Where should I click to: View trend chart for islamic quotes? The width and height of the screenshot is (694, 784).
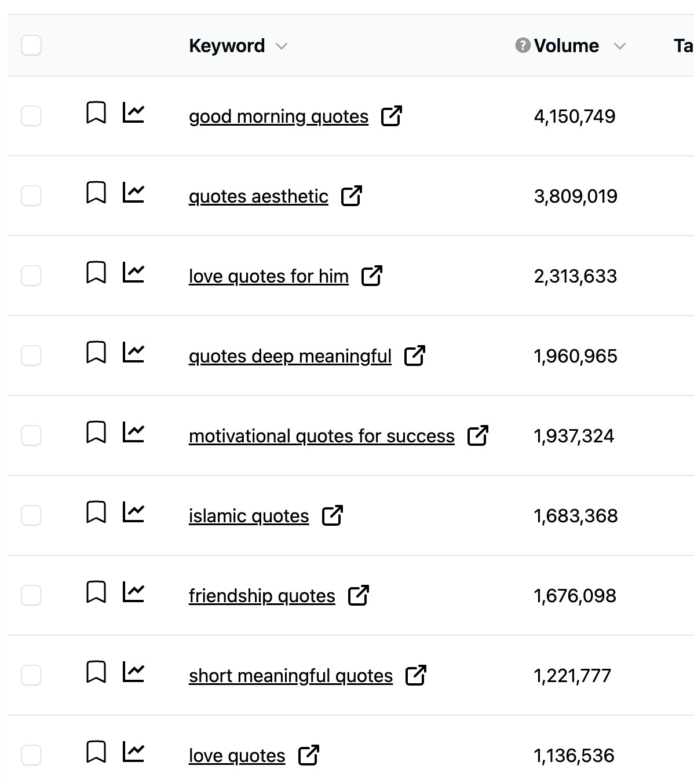pos(133,512)
